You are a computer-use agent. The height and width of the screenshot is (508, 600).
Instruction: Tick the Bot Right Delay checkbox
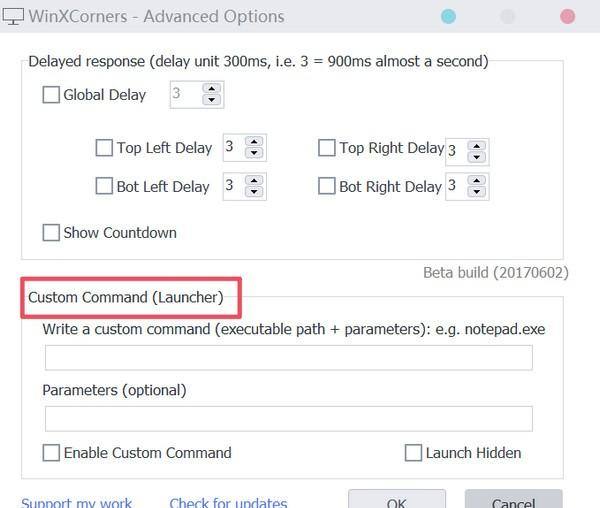(327, 186)
